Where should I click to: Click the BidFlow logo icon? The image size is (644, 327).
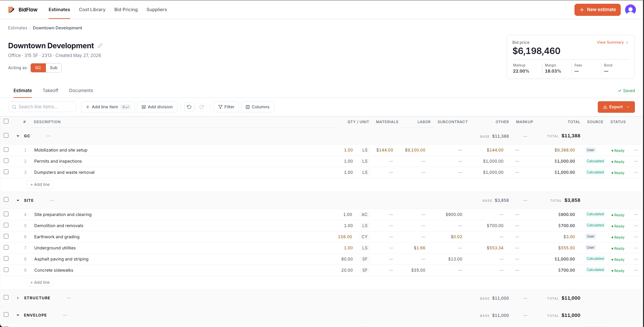pos(11,9)
